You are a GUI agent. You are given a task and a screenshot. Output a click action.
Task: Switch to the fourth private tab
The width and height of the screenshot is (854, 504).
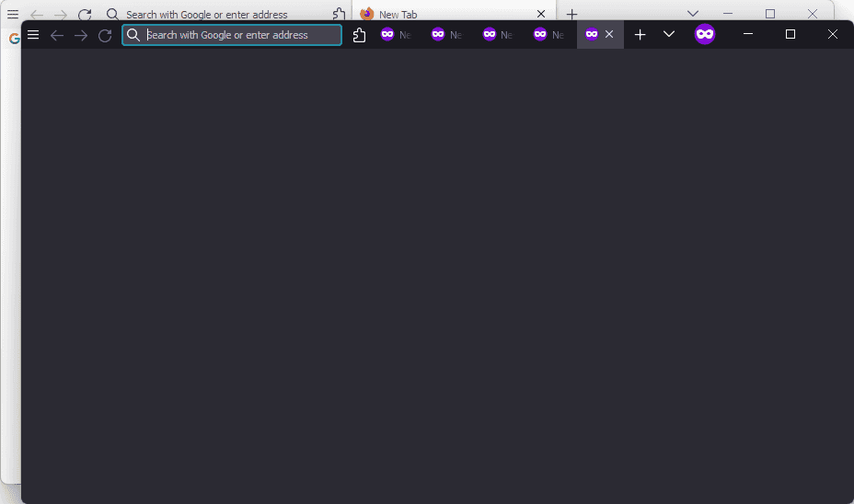(548, 34)
